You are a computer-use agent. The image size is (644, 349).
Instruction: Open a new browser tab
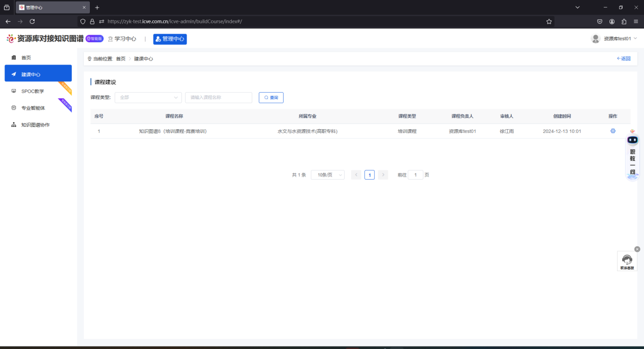point(97,8)
